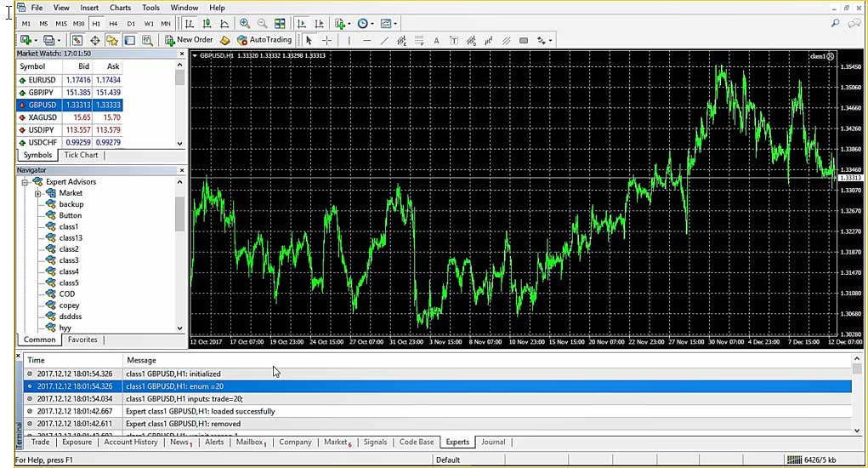This screenshot has height=468, width=868.
Task: Open the New Chart dropdown arrow
Action: (36, 41)
